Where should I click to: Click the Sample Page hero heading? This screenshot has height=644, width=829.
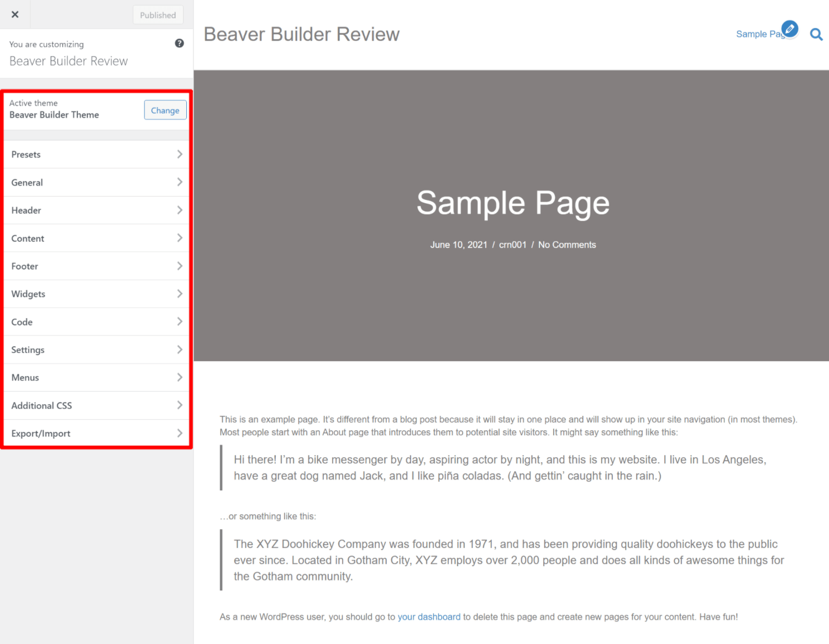pyautogui.click(x=513, y=203)
